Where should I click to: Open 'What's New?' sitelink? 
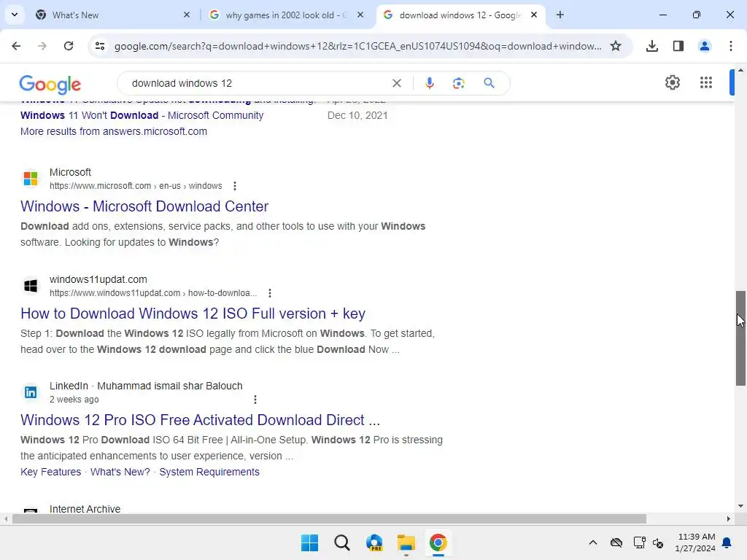[120, 472]
